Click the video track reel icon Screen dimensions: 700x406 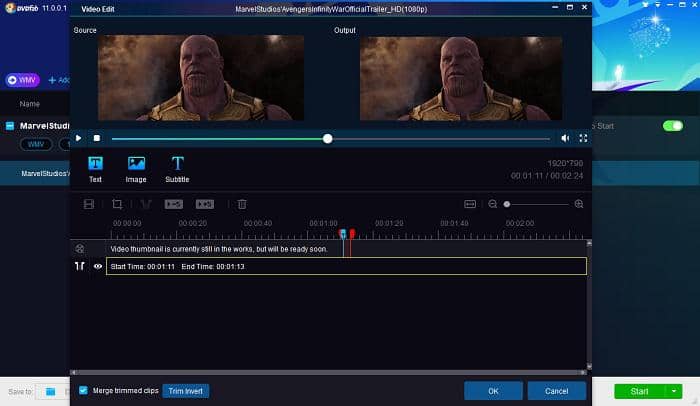tap(80, 249)
